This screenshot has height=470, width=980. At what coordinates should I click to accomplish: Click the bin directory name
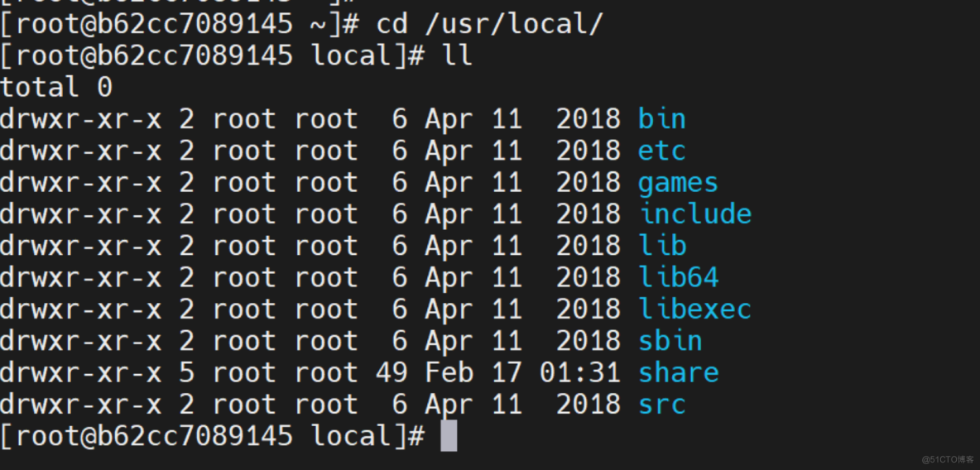pyautogui.click(x=662, y=119)
